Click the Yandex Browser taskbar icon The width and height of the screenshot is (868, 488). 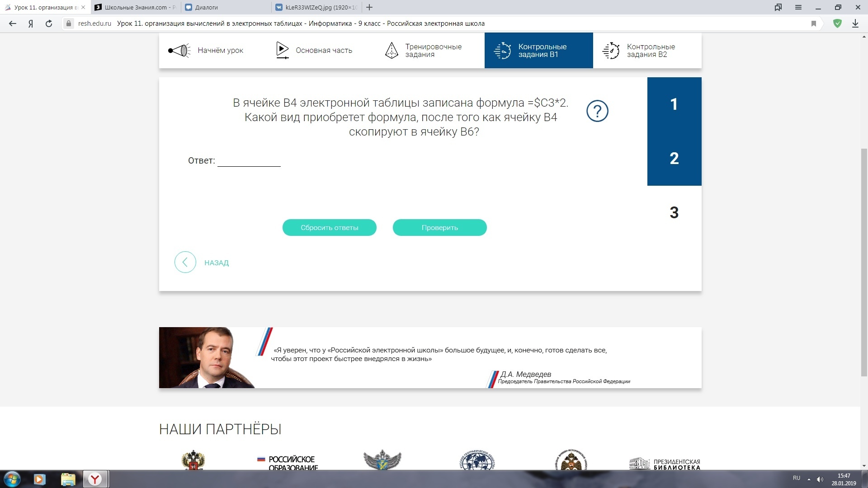[x=95, y=479]
